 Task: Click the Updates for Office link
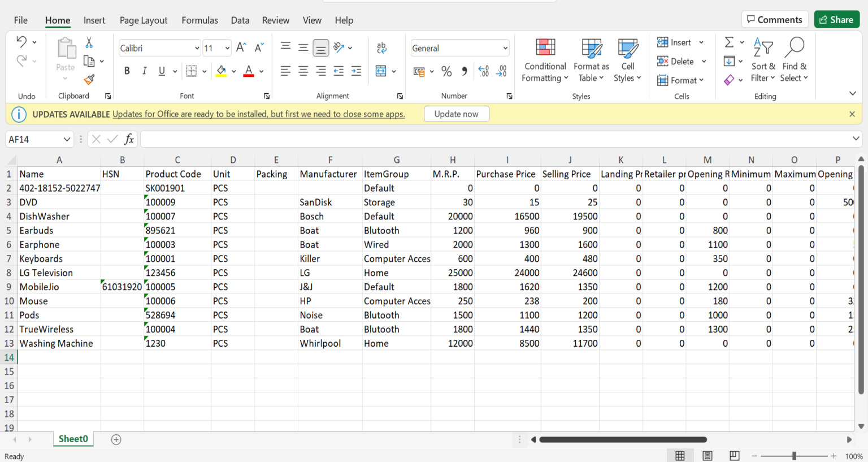coord(259,114)
